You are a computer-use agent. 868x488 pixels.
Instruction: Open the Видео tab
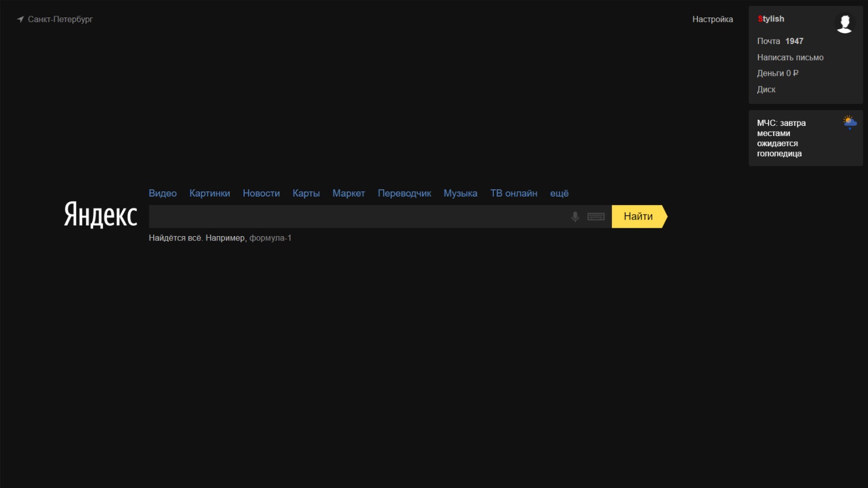(163, 193)
